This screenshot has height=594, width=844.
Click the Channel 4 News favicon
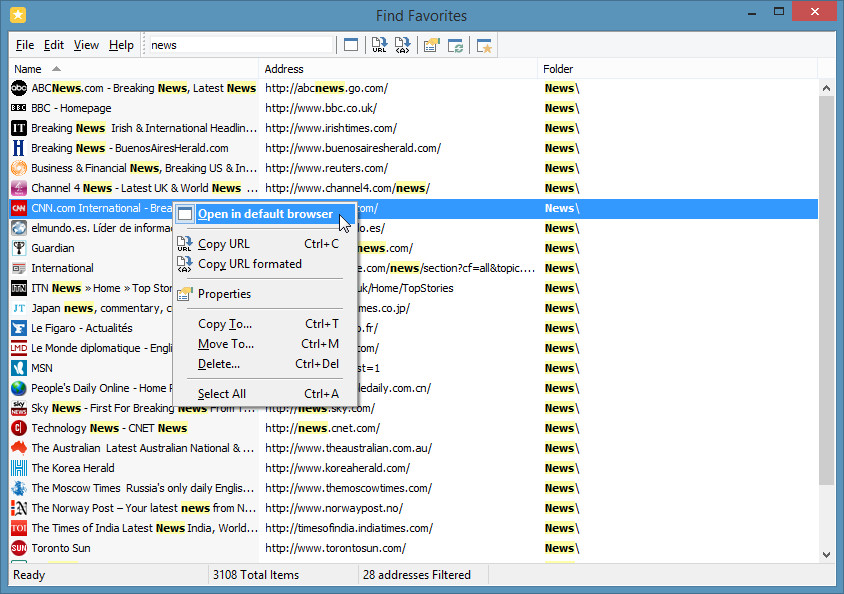point(19,188)
